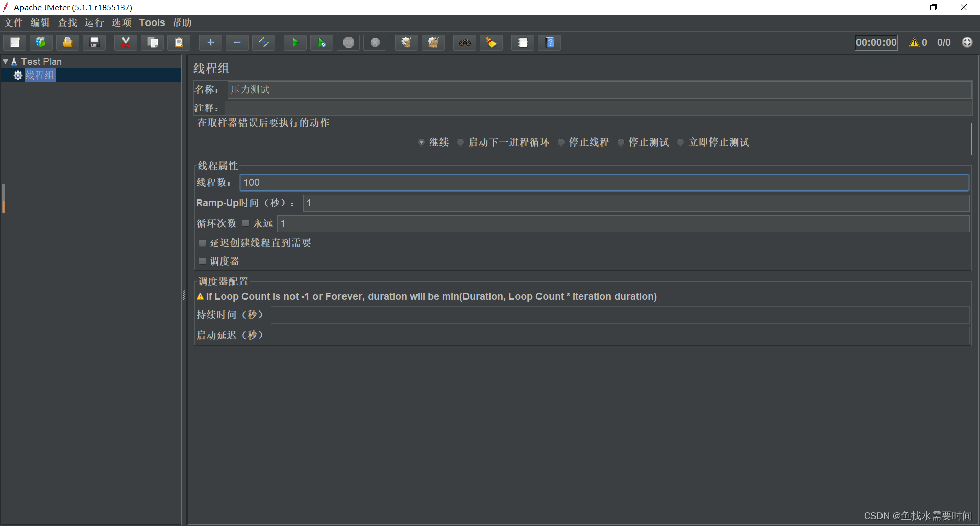980x526 pixels.
Task: Click Start no pauses icon
Action: [x=322, y=42]
